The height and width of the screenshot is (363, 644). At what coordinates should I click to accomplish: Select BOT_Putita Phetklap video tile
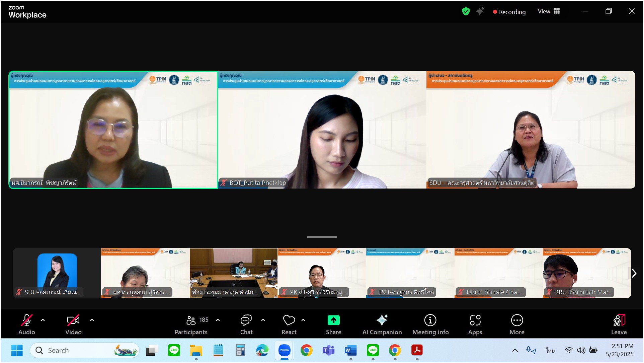pyautogui.click(x=322, y=130)
